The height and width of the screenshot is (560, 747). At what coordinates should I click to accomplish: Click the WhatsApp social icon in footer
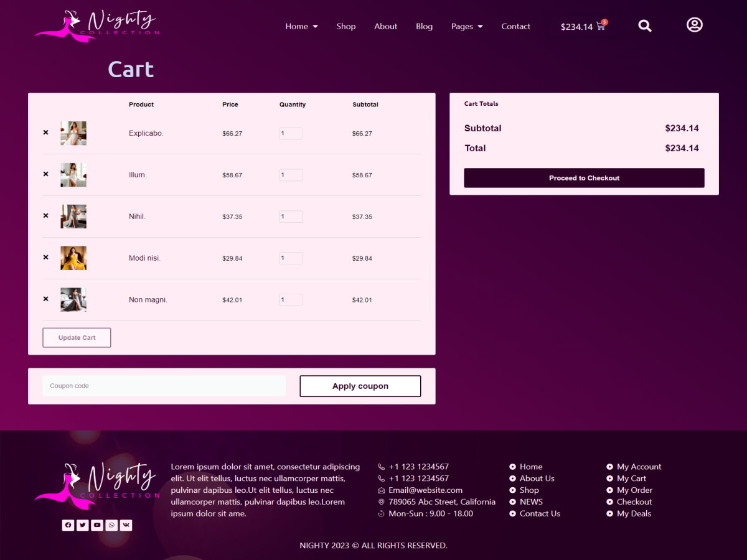tap(111, 525)
